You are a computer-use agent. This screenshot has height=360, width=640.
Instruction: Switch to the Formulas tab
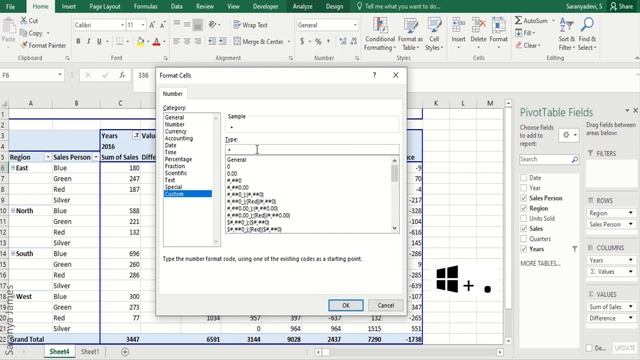click(x=146, y=7)
